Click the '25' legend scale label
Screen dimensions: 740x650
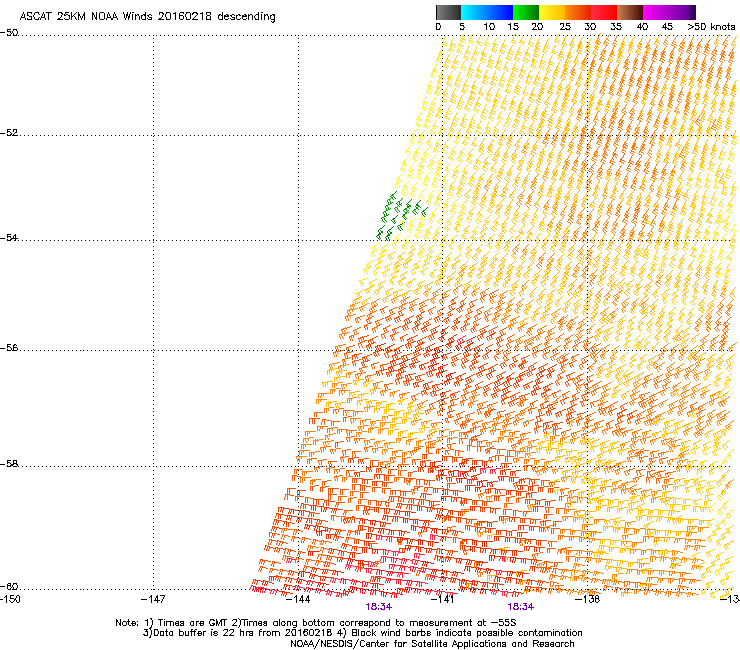click(x=565, y=27)
